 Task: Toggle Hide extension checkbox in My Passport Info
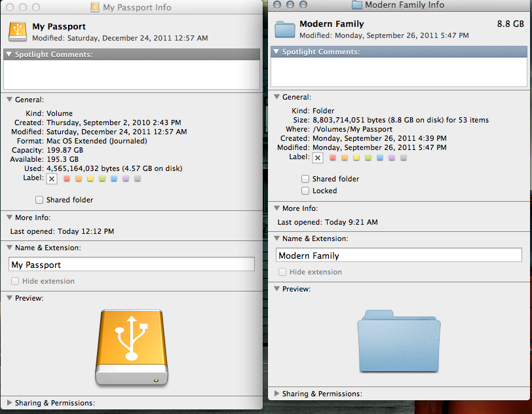point(15,281)
